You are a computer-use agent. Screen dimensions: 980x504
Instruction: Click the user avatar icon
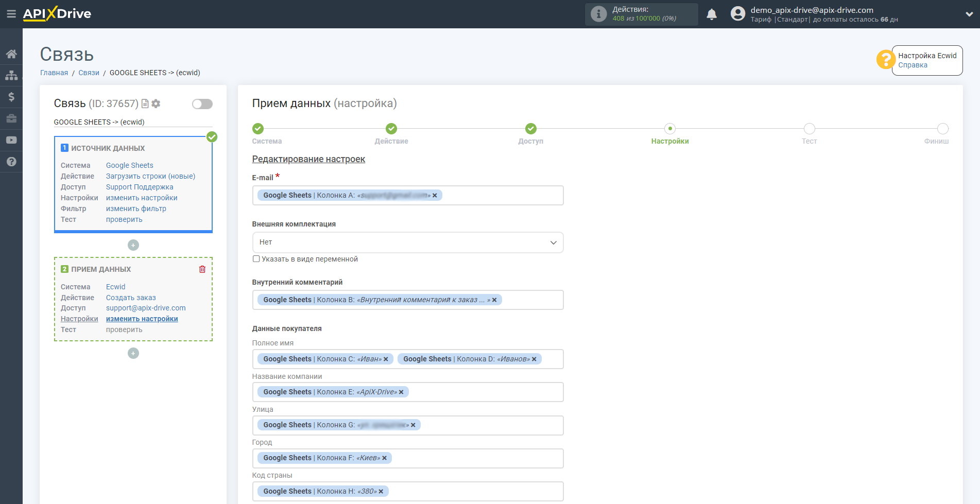point(738,14)
